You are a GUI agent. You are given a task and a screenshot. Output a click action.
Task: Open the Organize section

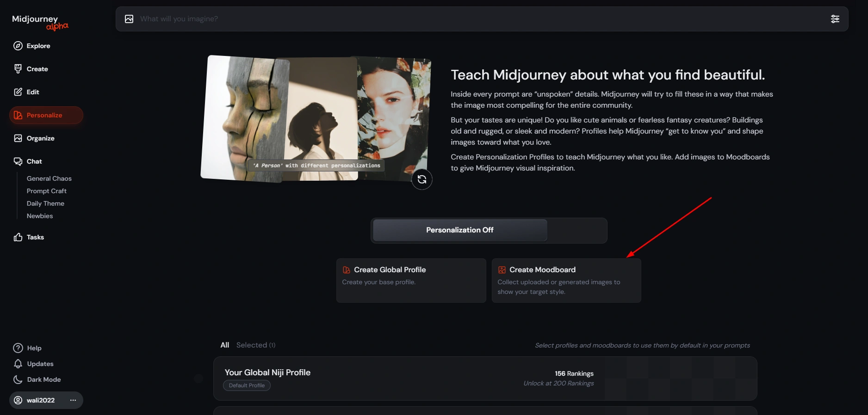coord(34,138)
